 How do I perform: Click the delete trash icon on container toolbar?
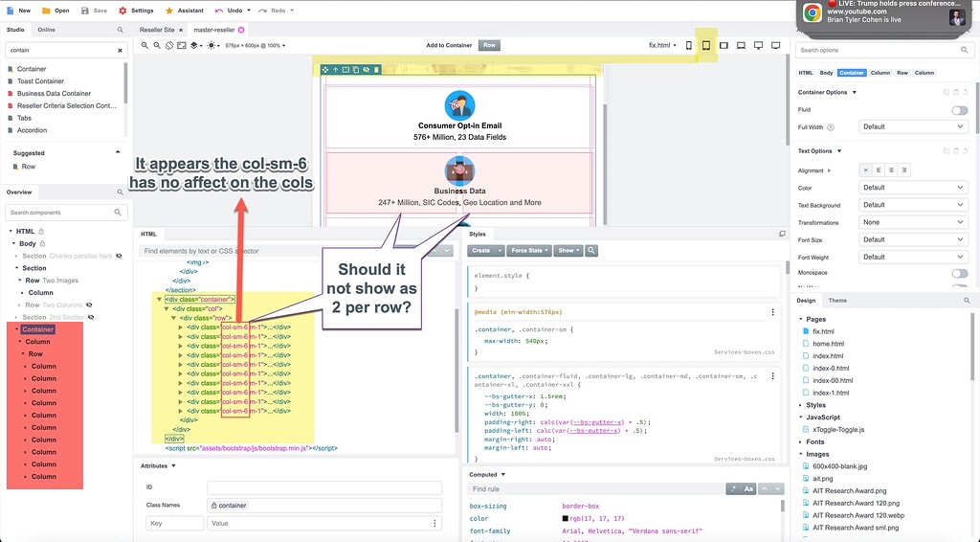point(376,70)
